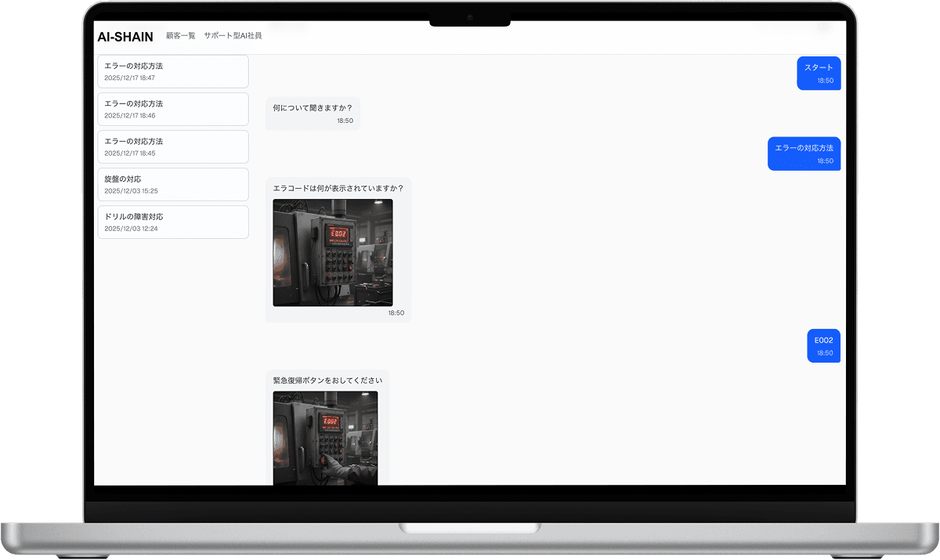Click the エラコードは何が表示されていますか？ text

pos(338,188)
